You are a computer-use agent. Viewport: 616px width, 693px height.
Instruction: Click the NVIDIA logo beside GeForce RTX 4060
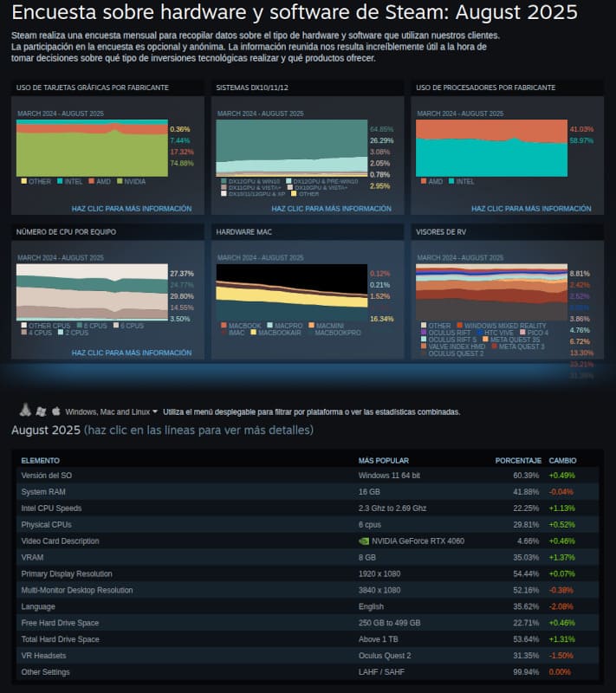364,541
